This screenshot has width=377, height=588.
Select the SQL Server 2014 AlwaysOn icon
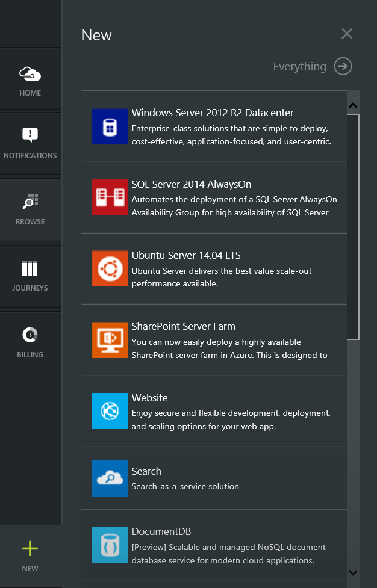point(110,197)
